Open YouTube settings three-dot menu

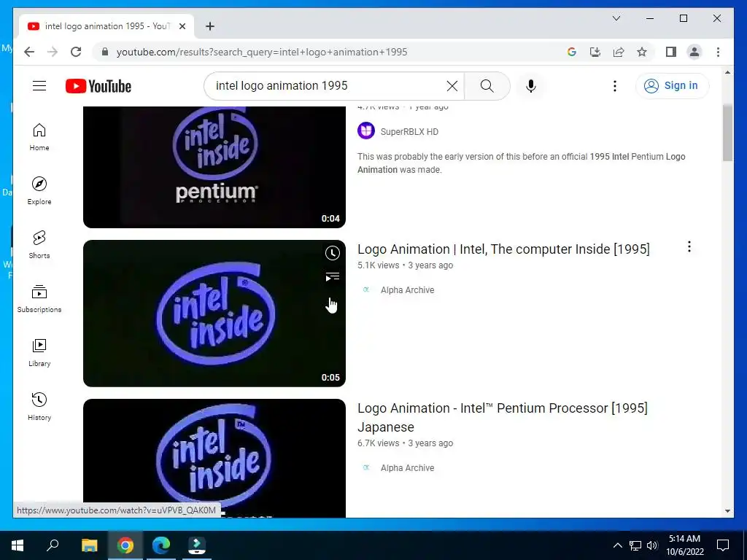pyautogui.click(x=614, y=86)
